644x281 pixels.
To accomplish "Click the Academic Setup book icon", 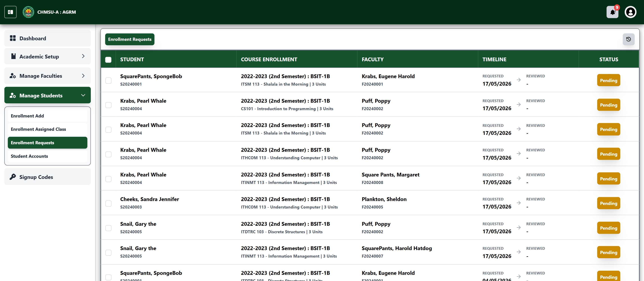I will coord(13,56).
